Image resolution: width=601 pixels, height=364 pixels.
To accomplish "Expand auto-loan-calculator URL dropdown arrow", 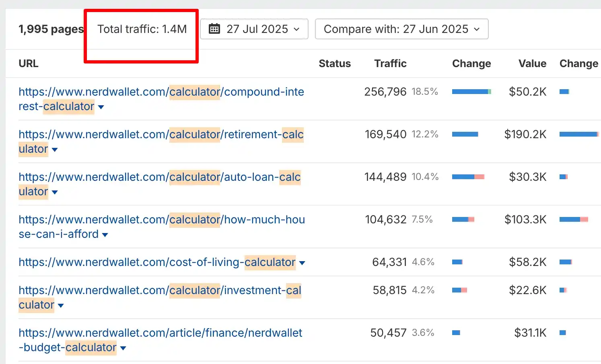I will point(55,192).
